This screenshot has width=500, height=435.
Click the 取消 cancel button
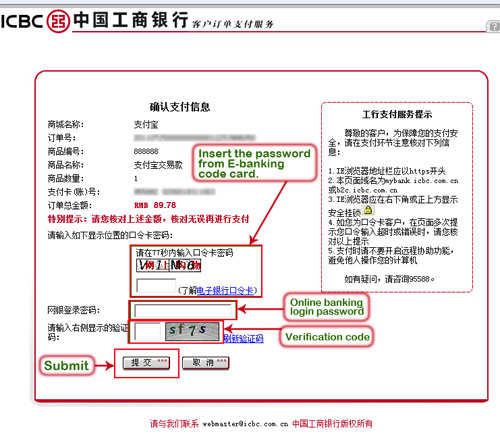pyautogui.click(x=206, y=363)
